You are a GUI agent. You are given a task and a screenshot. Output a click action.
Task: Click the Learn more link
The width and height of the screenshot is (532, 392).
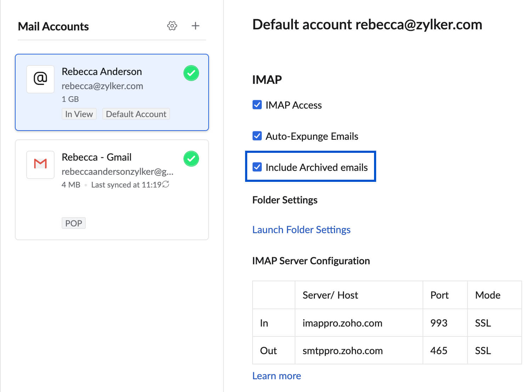[x=276, y=376]
